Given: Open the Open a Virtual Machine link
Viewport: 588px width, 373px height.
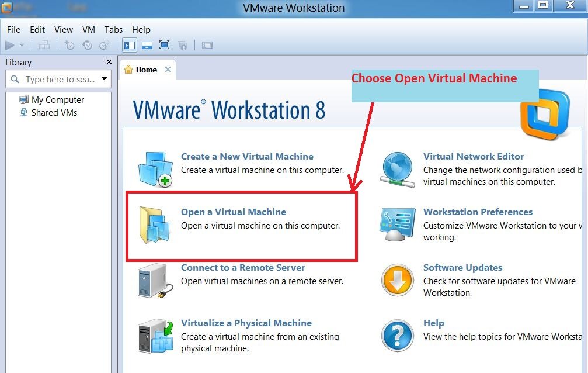Looking at the screenshot, I should [x=234, y=212].
